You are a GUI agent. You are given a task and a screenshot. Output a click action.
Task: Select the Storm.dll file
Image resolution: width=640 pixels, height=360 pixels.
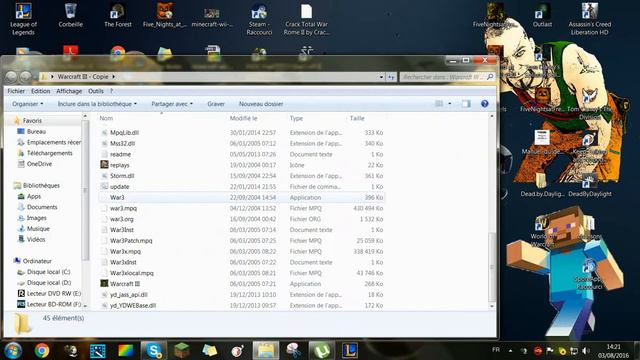(122, 176)
